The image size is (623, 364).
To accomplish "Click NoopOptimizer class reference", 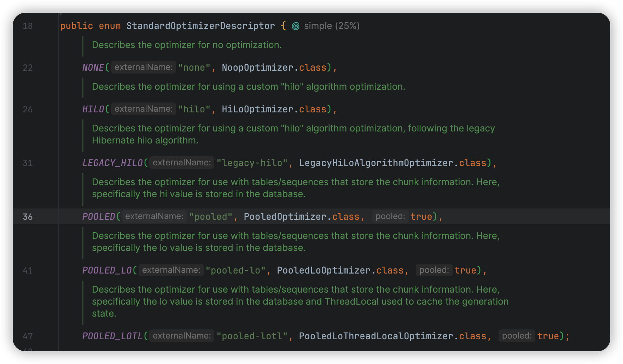I will tap(257, 67).
